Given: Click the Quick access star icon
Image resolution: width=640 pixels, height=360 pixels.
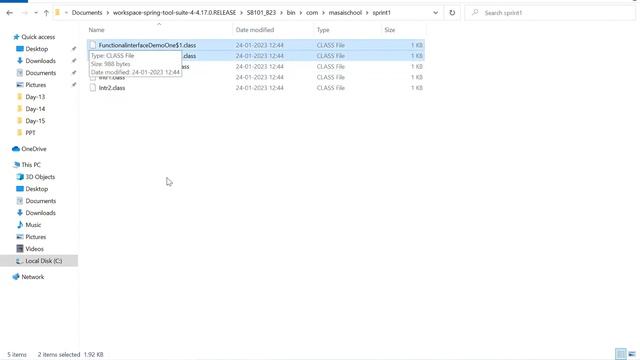Looking at the screenshot, I should [x=16, y=37].
